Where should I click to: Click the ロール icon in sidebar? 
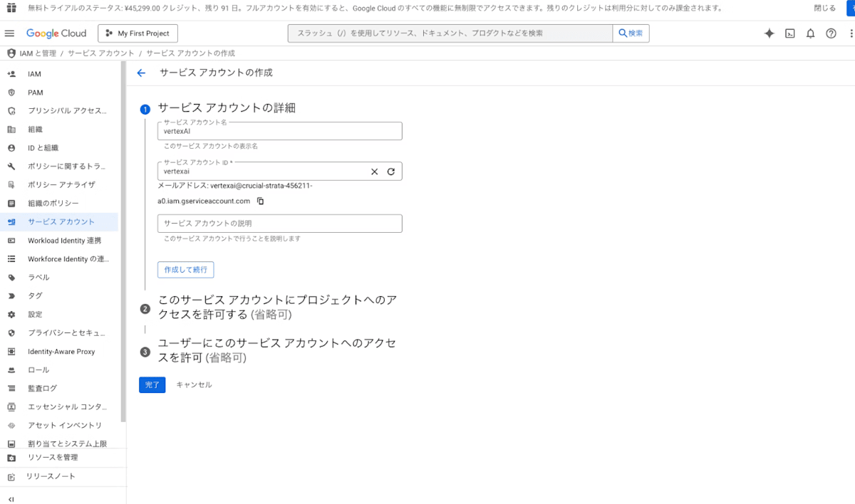point(11,370)
